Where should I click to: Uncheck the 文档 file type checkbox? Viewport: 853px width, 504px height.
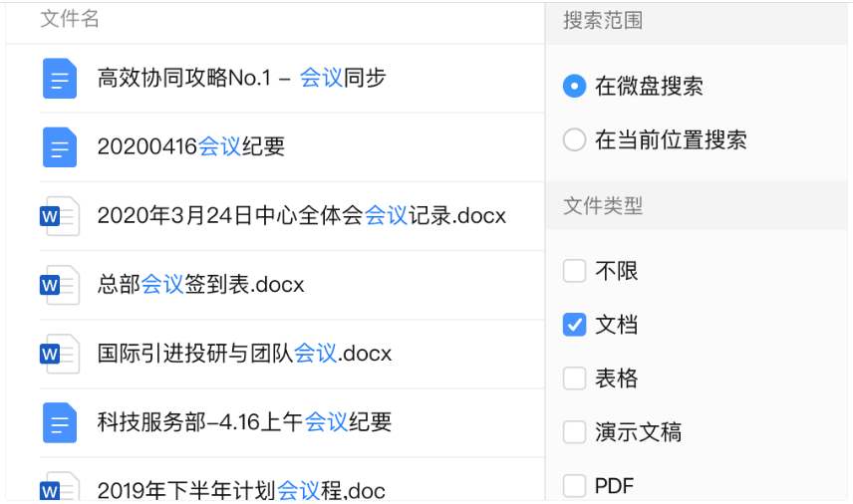tap(574, 325)
